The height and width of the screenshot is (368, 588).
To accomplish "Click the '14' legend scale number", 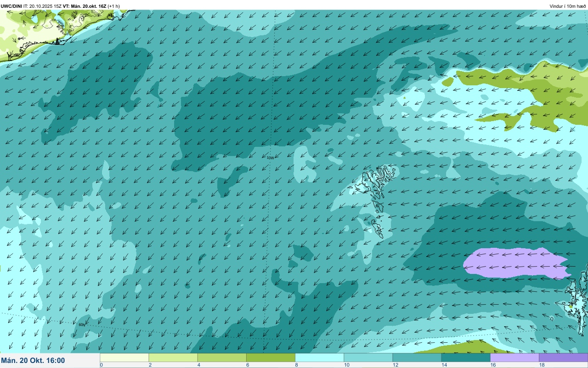I will tap(444, 365).
